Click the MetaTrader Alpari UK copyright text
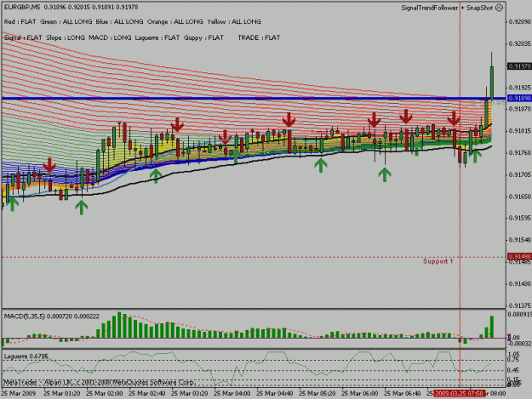Image resolution: width=532 pixels, height=399 pixels. (99, 382)
